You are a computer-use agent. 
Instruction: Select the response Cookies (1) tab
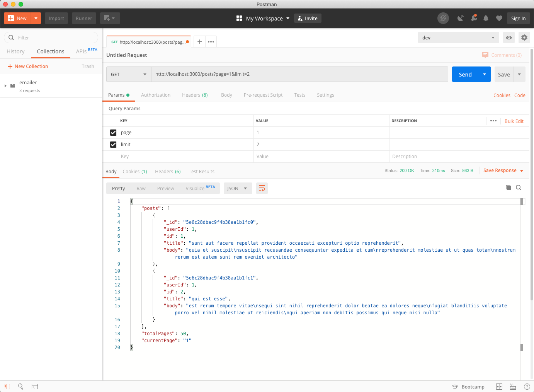tap(135, 172)
